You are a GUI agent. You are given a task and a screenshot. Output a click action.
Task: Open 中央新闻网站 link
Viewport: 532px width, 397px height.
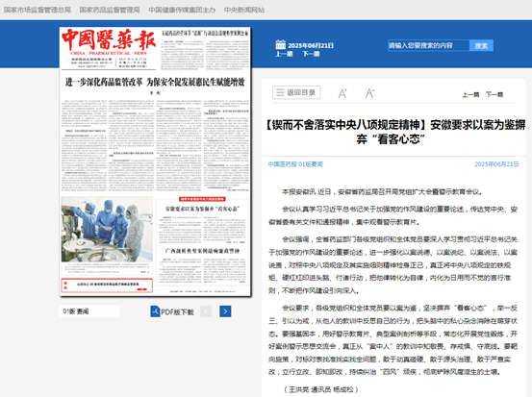click(244, 10)
